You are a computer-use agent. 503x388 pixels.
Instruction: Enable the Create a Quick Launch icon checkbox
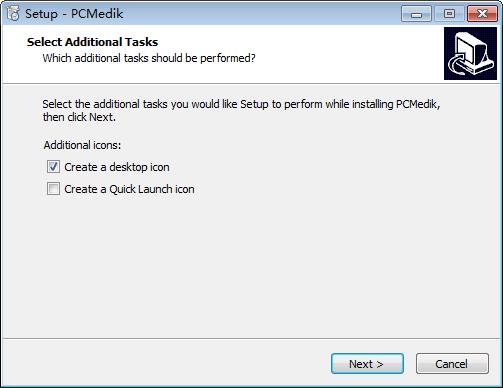pyautogui.click(x=53, y=189)
